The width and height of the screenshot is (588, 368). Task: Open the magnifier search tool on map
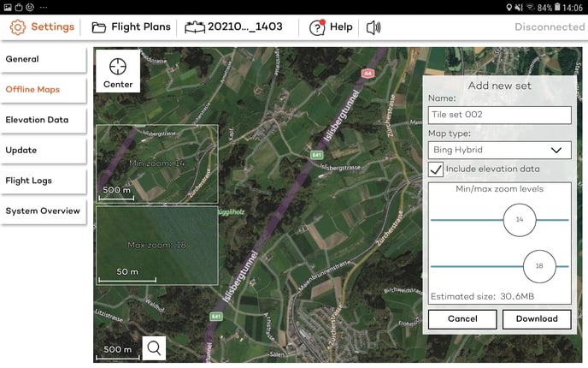click(x=154, y=347)
